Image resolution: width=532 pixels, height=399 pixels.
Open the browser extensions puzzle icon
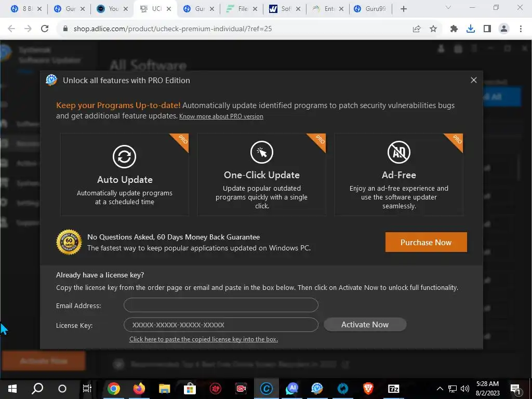tap(454, 29)
